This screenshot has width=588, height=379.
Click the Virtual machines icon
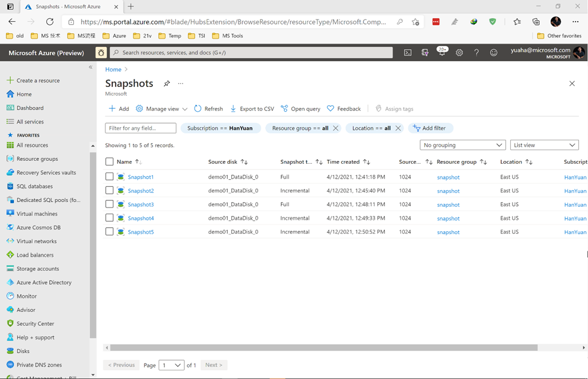coord(10,214)
